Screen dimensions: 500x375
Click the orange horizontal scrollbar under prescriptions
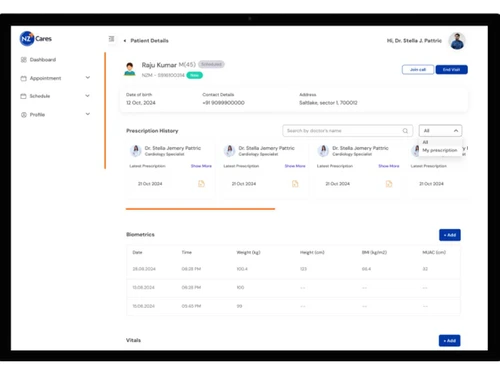(200, 209)
